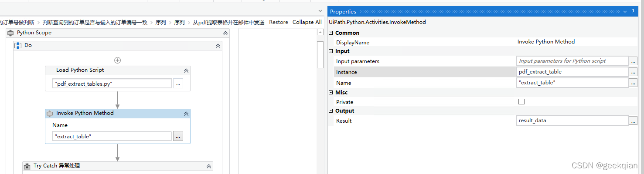Screen dimensions: 644x174
Task: Edit the "extract table" name field in activity
Action: pyautogui.click(x=112, y=136)
